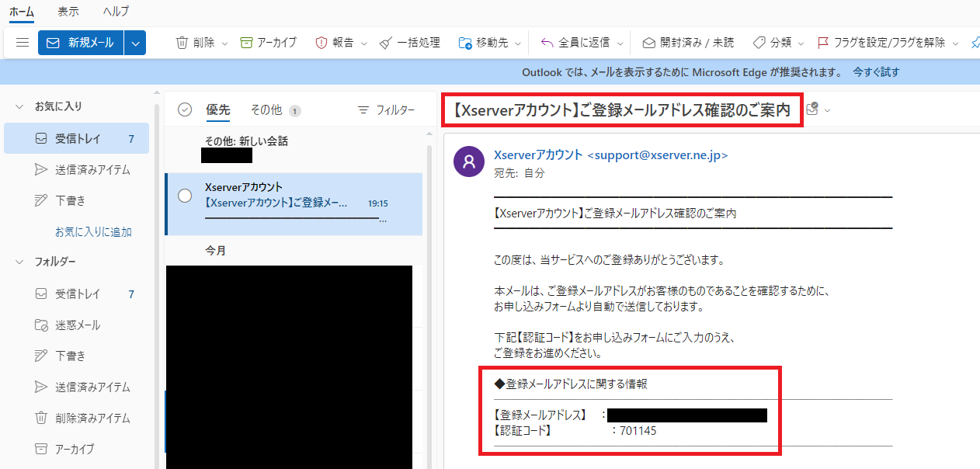
Task: Reply all using 全員に返信 button
Action: click(547, 43)
